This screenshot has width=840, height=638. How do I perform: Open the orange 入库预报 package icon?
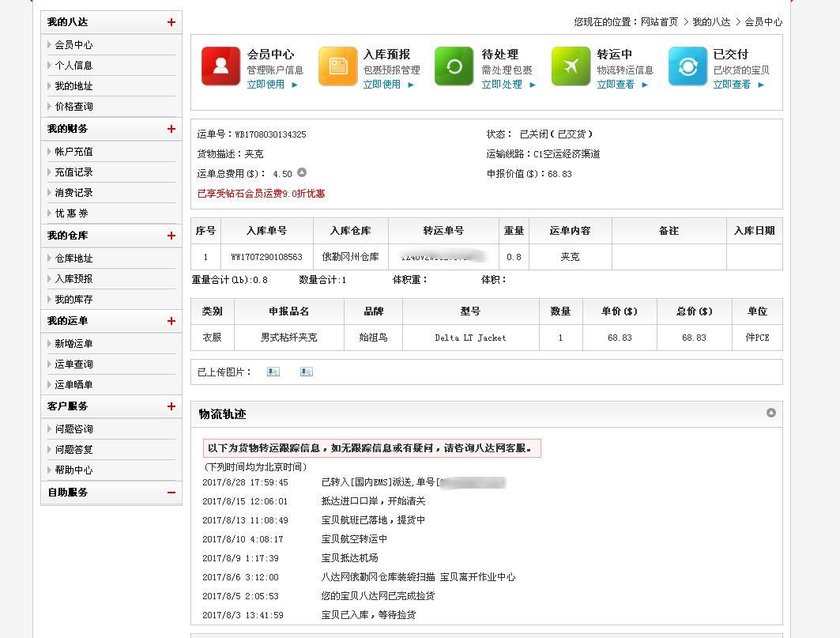click(337, 66)
